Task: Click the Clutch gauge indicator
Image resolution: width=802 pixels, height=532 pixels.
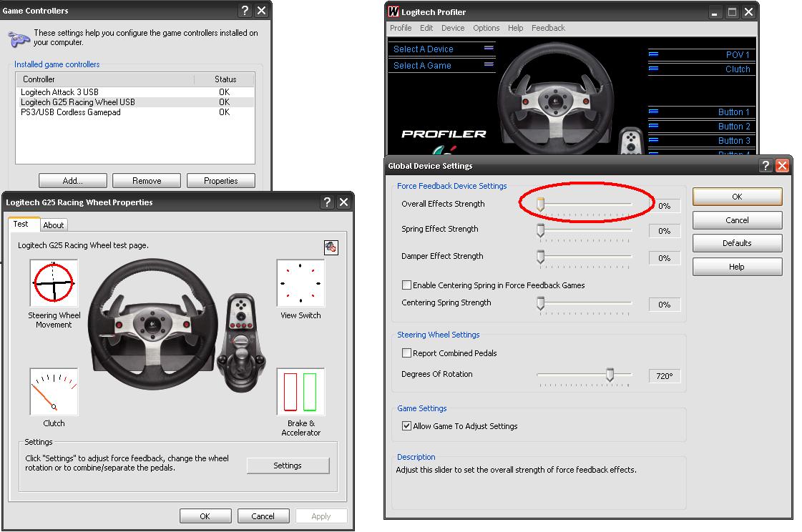Action: point(54,391)
